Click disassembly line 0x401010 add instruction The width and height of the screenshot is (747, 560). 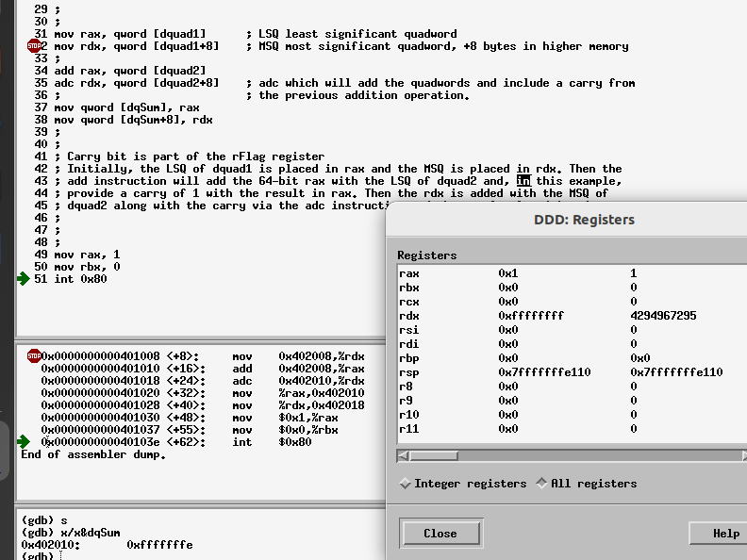tap(203, 369)
